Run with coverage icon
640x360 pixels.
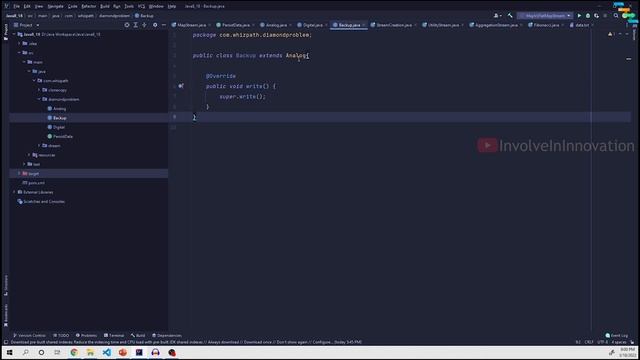tap(597, 16)
